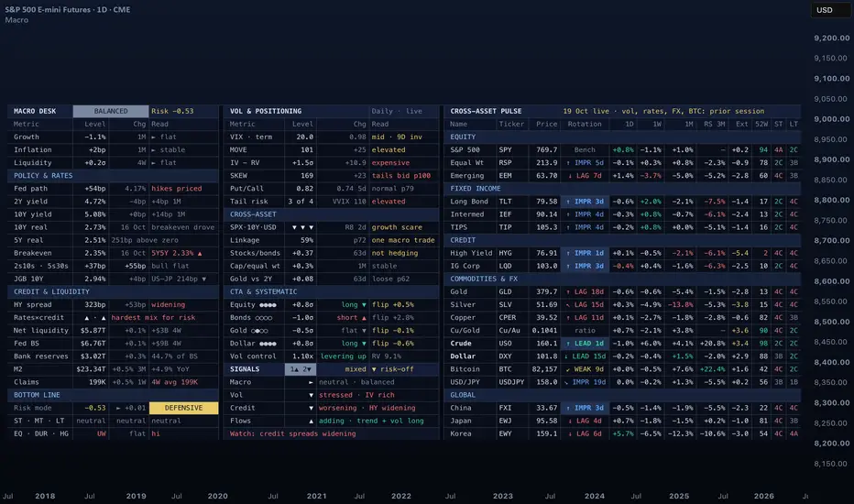Click the China FXI price 33.67
Viewport: 854px width, 504px height.
pos(547,408)
